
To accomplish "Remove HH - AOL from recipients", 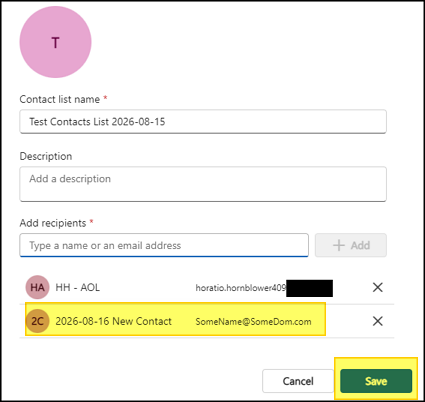I will [x=377, y=287].
